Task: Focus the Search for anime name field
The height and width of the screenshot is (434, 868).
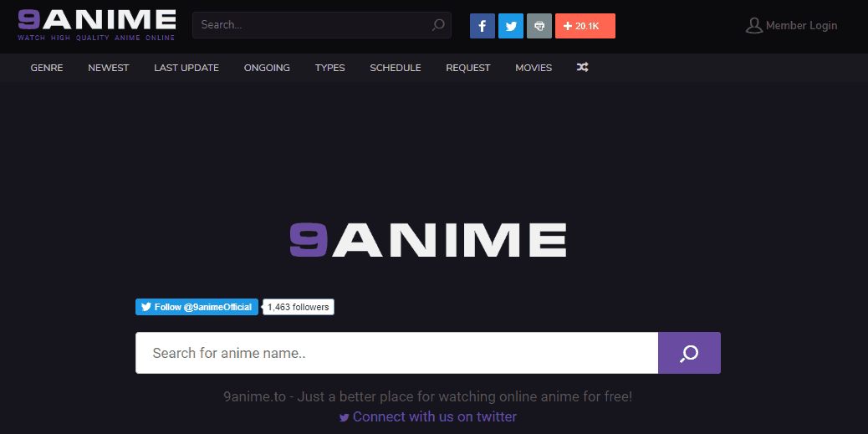Action: click(396, 353)
